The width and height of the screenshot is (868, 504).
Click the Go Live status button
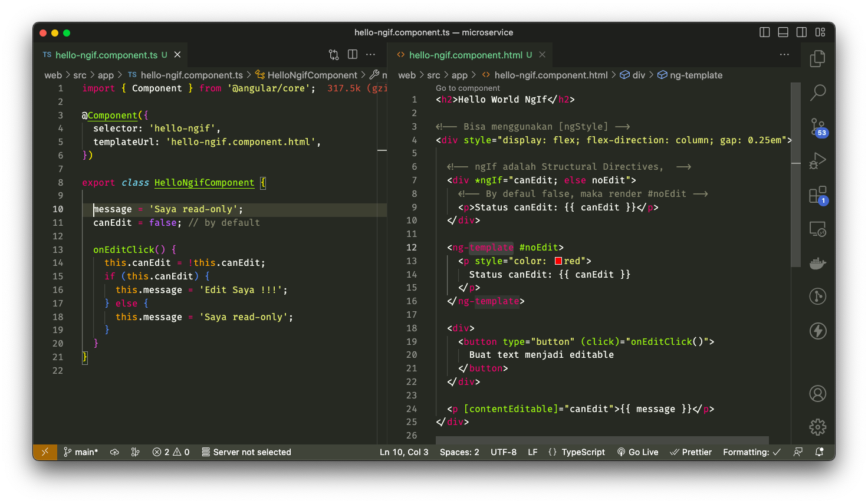tap(637, 452)
